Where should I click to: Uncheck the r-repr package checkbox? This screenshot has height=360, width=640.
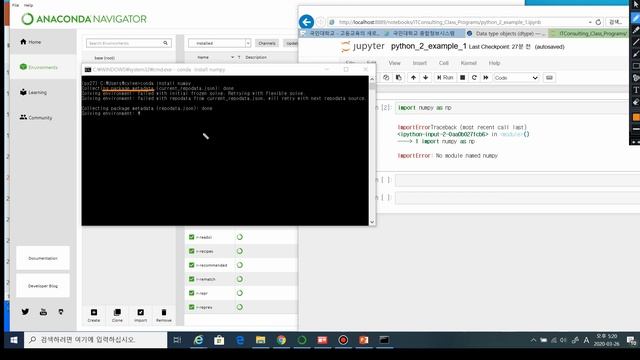tap(191, 293)
